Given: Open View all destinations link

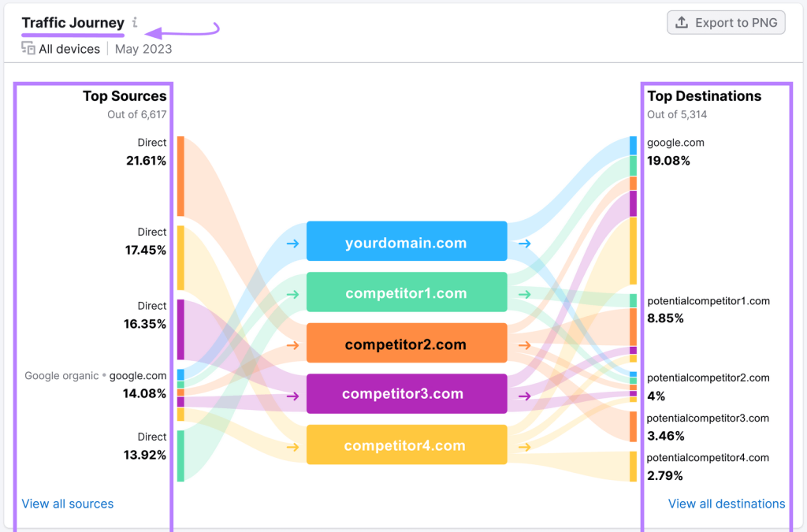Looking at the screenshot, I should [x=727, y=504].
